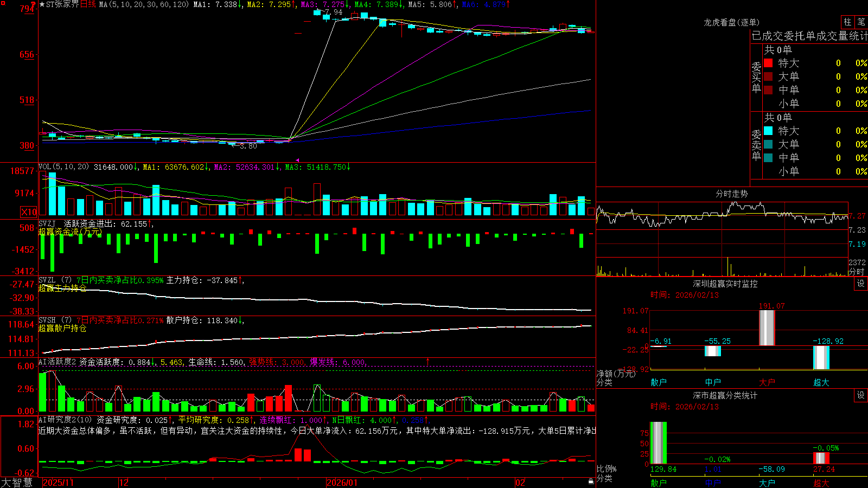Screen dimensions: 868x488
Task: Click the 分时走势 panel title
Action: (x=731, y=194)
